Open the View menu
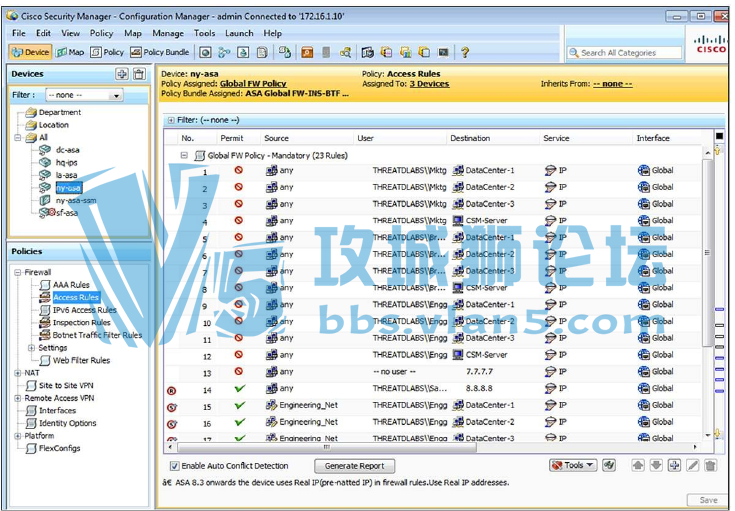This screenshot has height=511, width=735. pyautogui.click(x=70, y=33)
